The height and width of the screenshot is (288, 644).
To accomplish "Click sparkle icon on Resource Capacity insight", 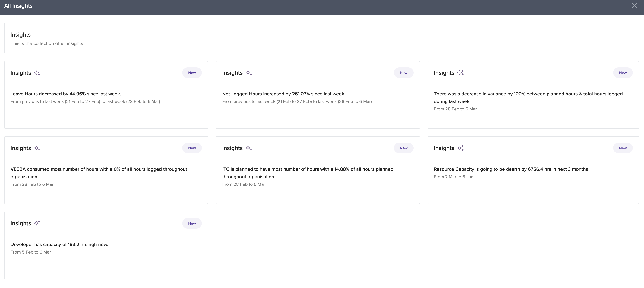I will click(x=460, y=148).
